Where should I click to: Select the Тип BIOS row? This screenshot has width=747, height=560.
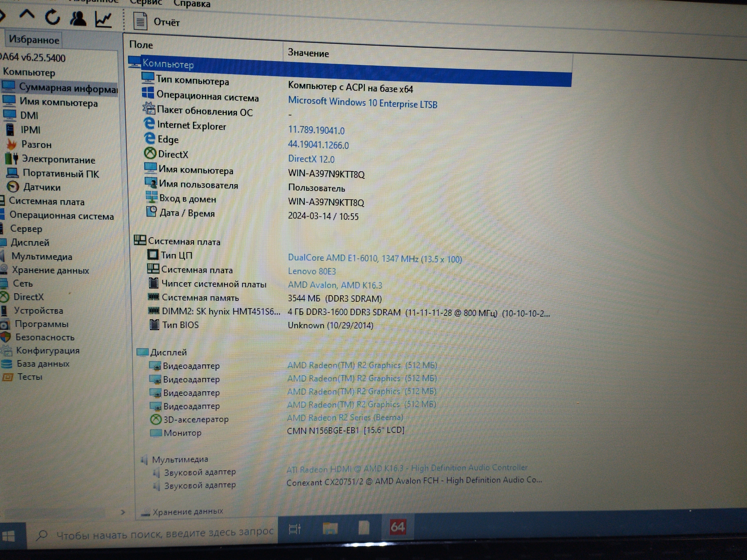pyautogui.click(x=261, y=325)
